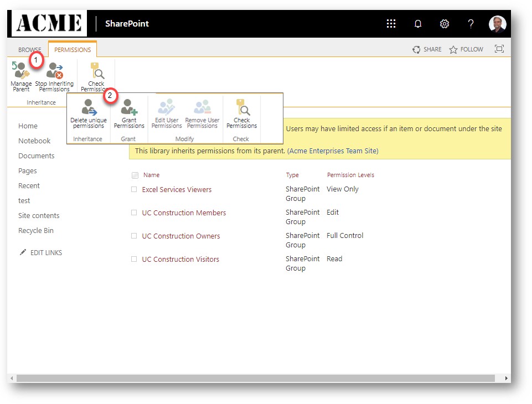Image resolution: width=532 pixels, height=404 pixels.
Task: Open the notifications bell
Action: coord(417,23)
